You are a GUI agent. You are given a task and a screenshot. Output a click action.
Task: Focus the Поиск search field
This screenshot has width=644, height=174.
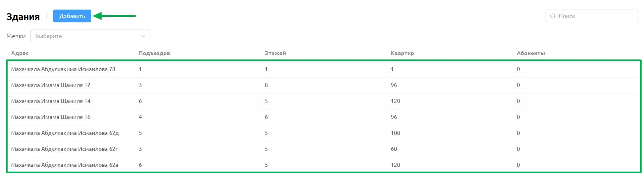coord(592,16)
